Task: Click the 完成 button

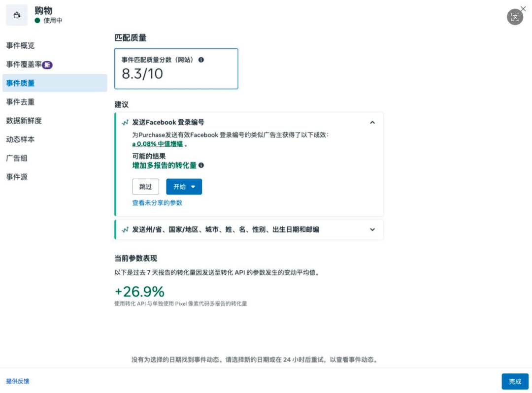Action: coord(515,381)
